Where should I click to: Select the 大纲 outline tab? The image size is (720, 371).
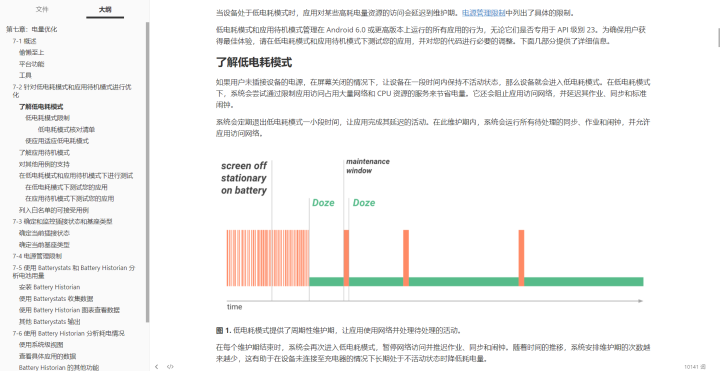[x=105, y=9]
